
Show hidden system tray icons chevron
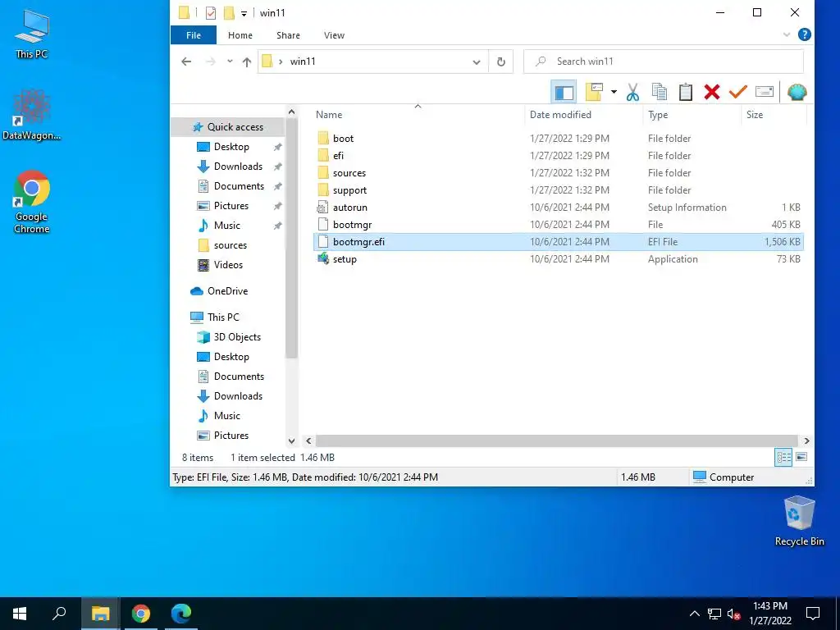(694, 614)
